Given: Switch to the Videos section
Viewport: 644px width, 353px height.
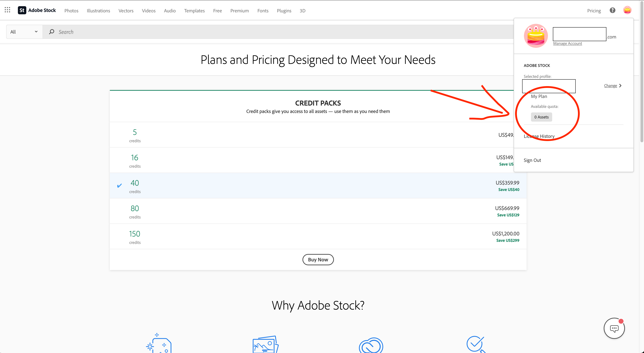Looking at the screenshot, I should pos(149,10).
